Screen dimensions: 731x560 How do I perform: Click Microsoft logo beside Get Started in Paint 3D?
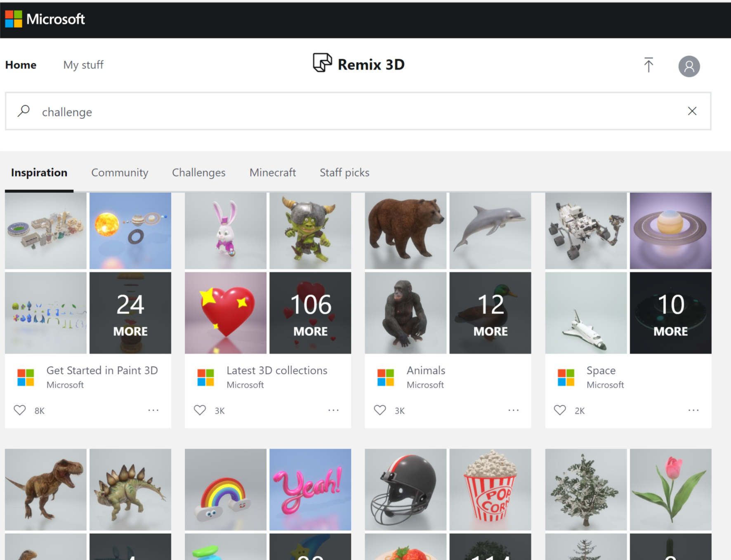pyautogui.click(x=26, y=378)
